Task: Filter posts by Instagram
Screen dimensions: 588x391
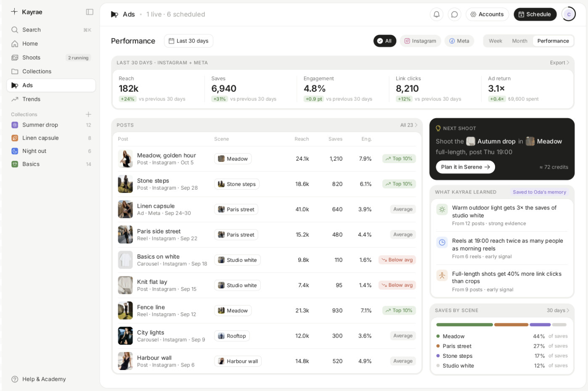Action: click(420, 41)
